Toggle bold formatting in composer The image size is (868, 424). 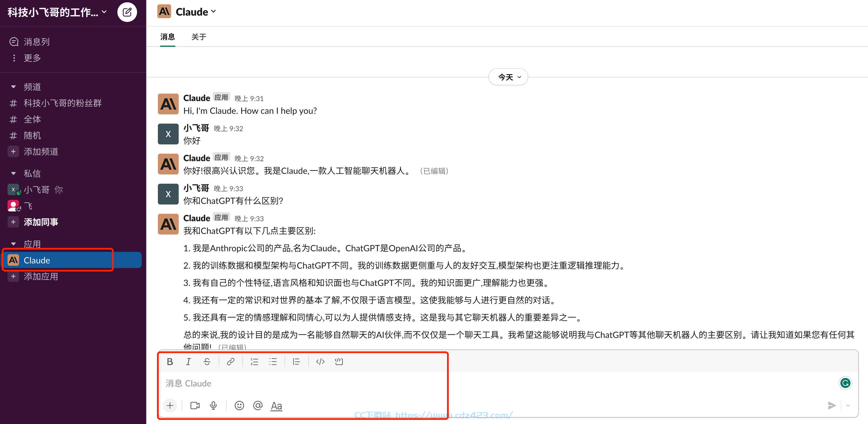(x=170, y=361)
